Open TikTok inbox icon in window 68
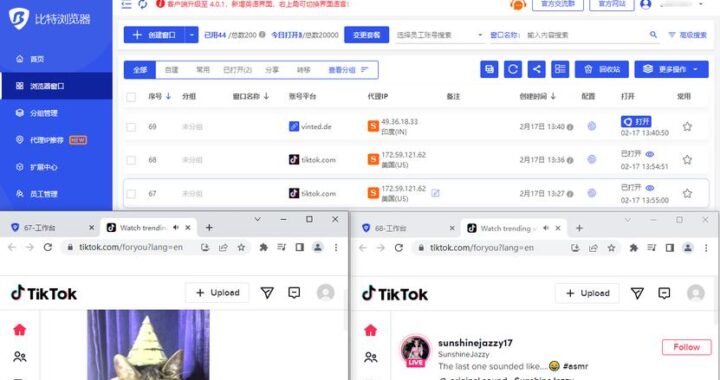 (x=664, y=293)
